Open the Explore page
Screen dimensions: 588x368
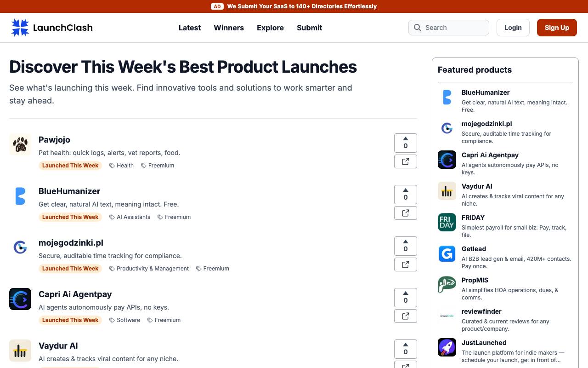click(x=270, y=28)
